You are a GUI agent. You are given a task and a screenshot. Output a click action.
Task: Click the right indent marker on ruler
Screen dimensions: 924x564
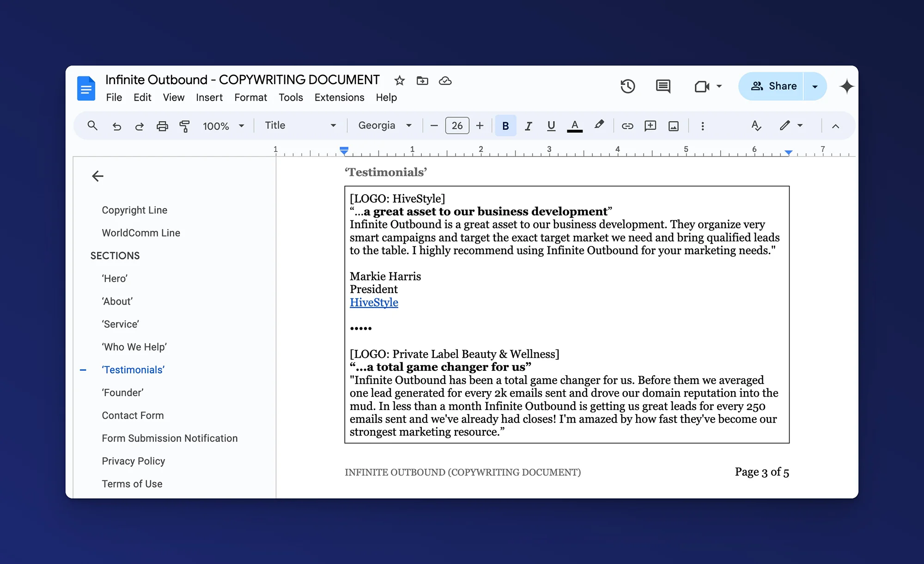pos(788,153)
